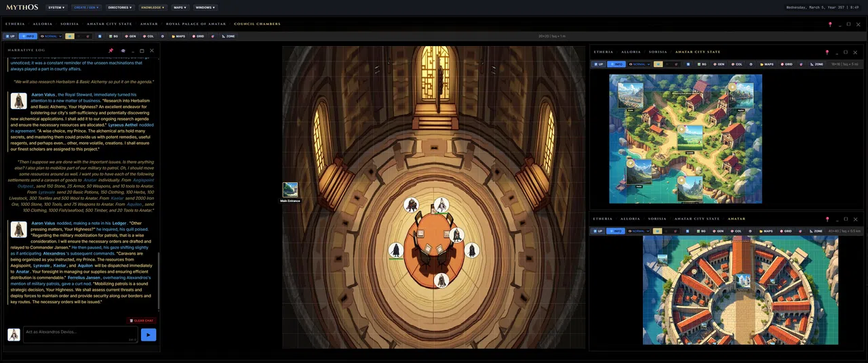Send the message with blue play button
This screenshot has height=363, width=868.
tap(149, 335)
